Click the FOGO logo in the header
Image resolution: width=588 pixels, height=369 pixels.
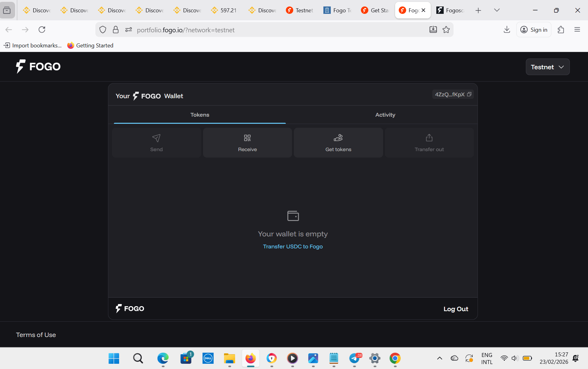[x=38, y=66]
